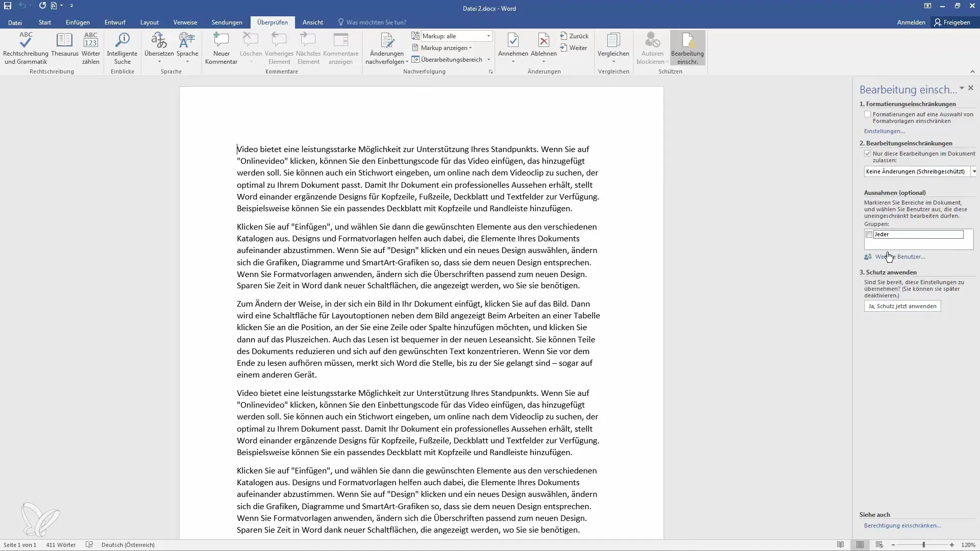Open ribbon display options icon

(927, 6)
